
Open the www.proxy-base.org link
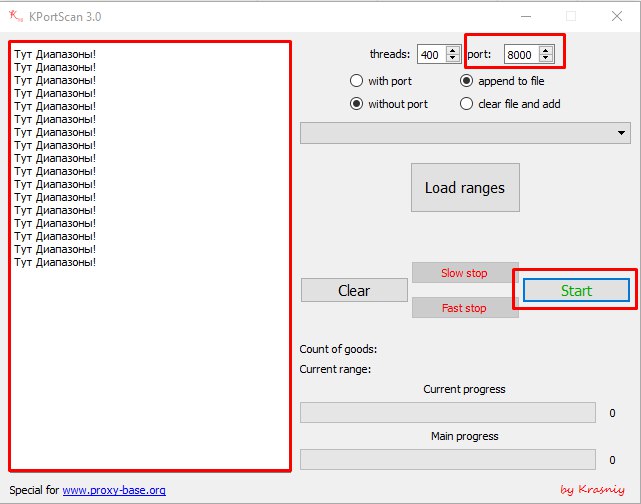(x=114, y=490)
